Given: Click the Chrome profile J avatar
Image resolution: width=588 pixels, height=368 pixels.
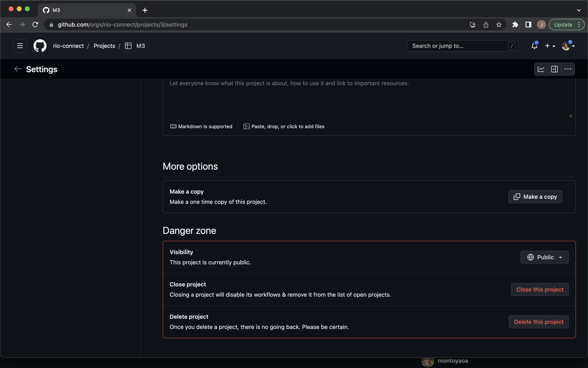Looking at the screenshot, I should pos(541,25).
